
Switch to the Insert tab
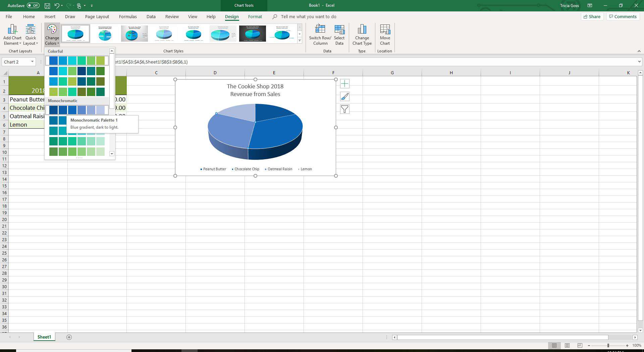[50, 16]
